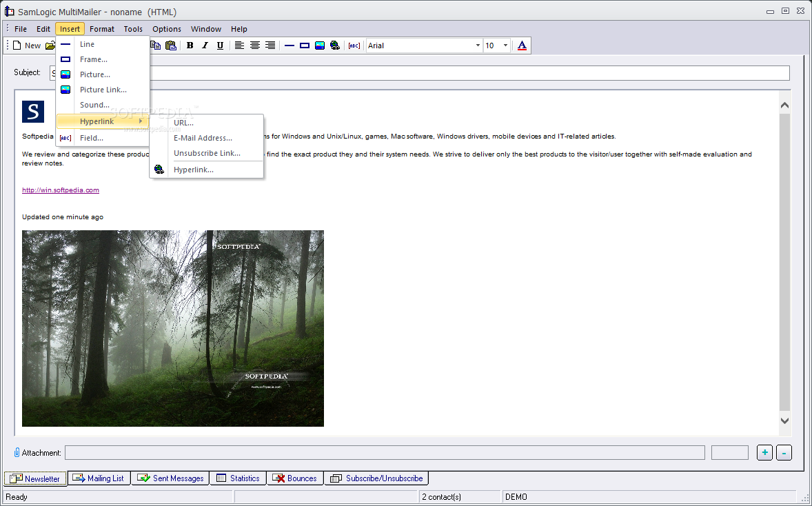Viewport: 812px width, 506px height.
Task: Choose Line from Insert menu
Action: (x=103, y=45)
